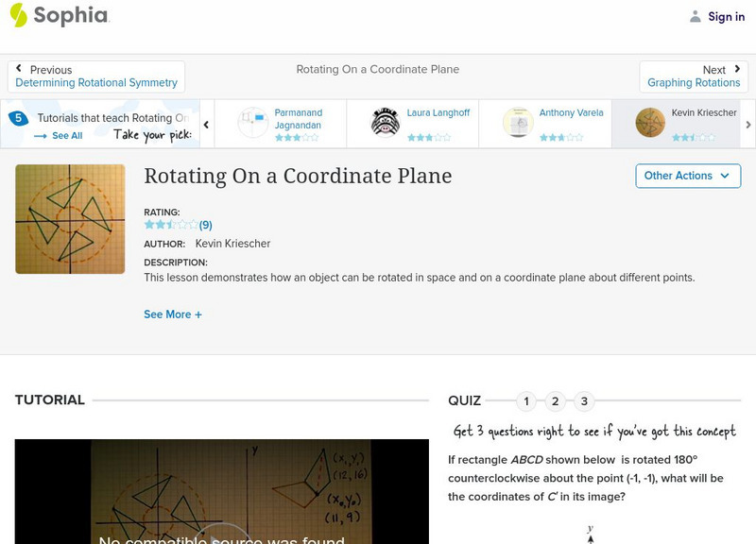Rate the lesson using the star rating
756x544 pixels.
click(x=167, y=225)
